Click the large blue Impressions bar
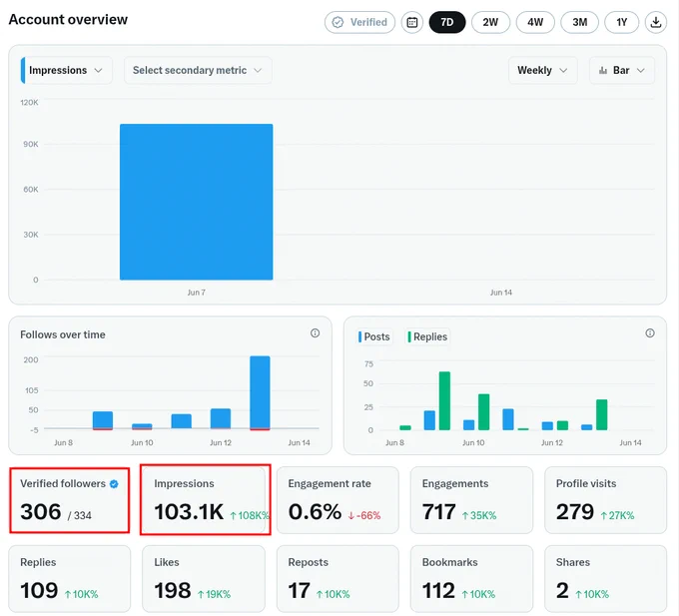The height and width of the screenshot is (616, 679). (x=196, y=202)
